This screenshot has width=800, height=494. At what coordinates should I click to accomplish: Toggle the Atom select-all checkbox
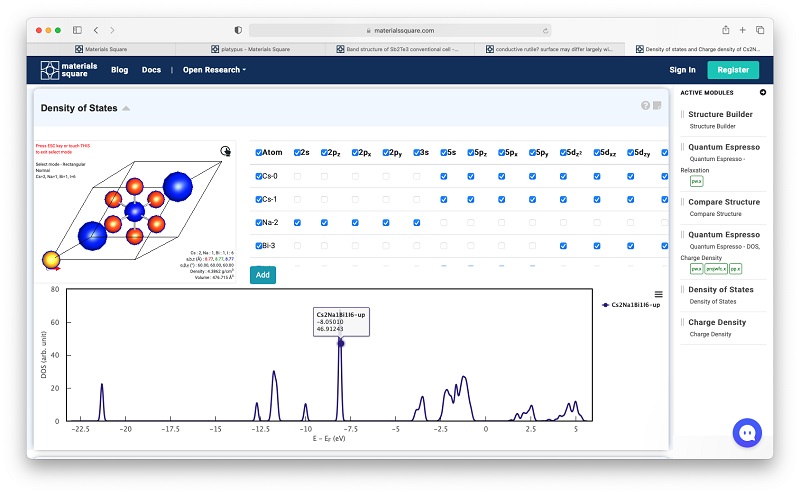tap(259, 153)
